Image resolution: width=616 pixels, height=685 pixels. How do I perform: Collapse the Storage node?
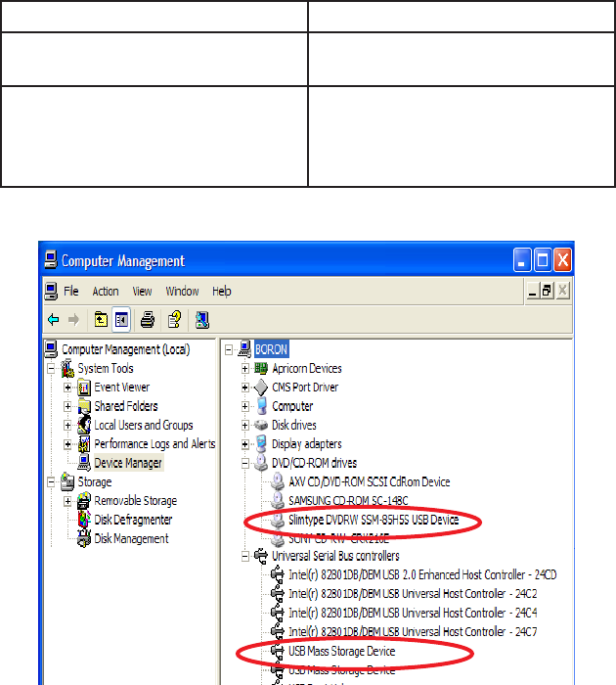point(51,481)
